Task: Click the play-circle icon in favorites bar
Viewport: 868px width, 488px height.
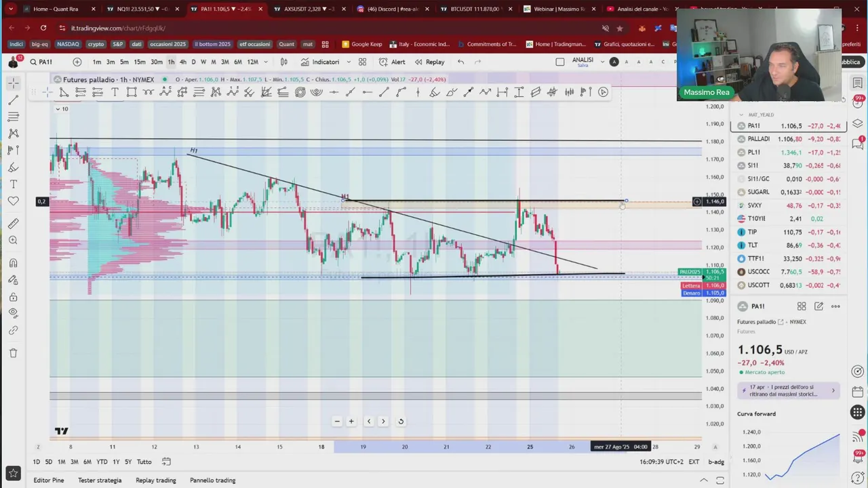Action: tap(603, 92)
